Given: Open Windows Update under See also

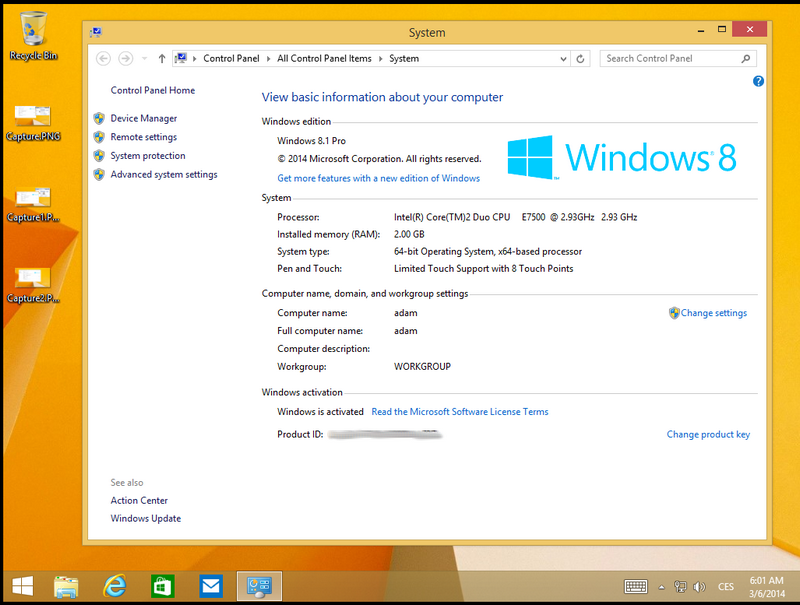Looking at the screenshot, I should (x=145, y=518).
